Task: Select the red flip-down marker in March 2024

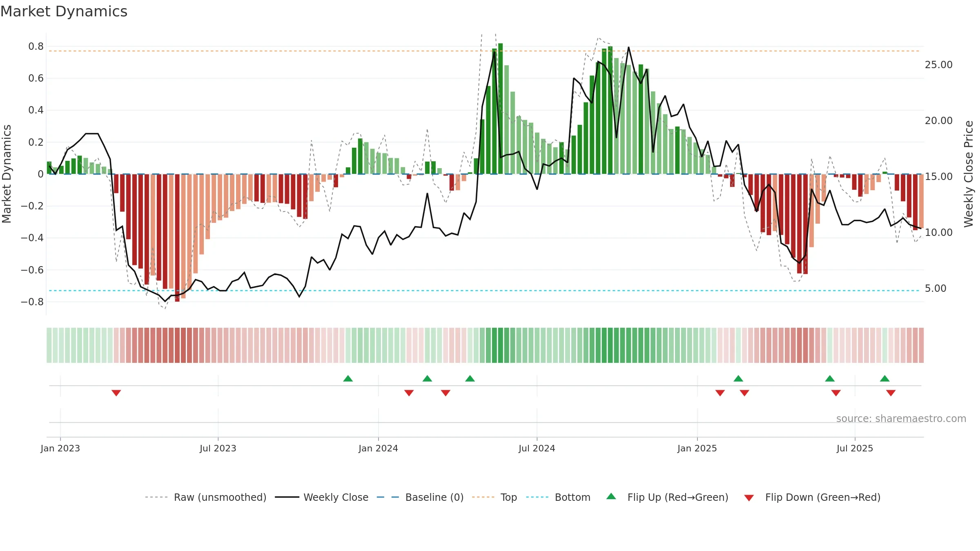Action: 445,393
